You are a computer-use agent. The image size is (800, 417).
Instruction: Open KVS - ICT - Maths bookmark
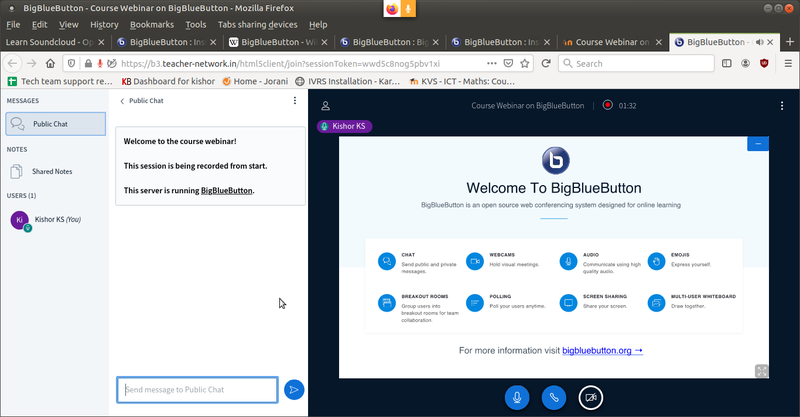(x=462, y=81)
